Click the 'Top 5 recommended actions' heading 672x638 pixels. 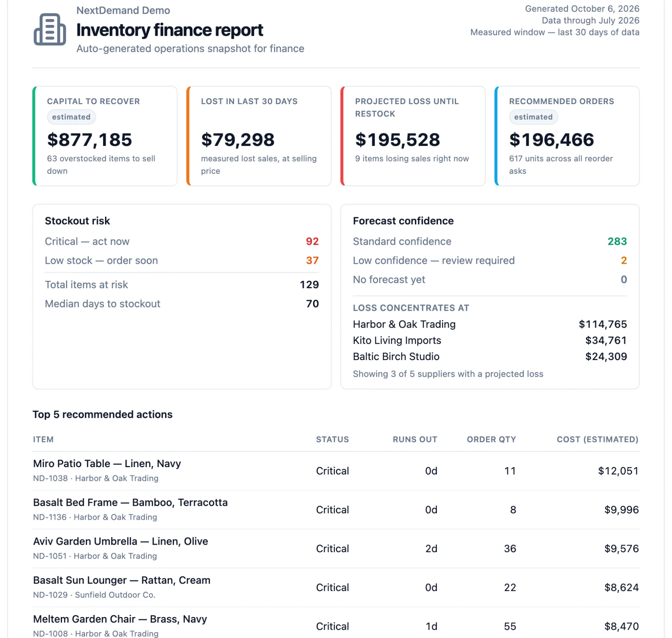click(x=102, y=415)
